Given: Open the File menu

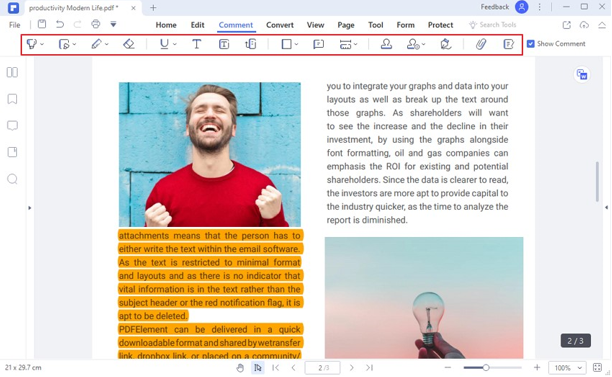Looking at the screenshot, I should [14, 25].
